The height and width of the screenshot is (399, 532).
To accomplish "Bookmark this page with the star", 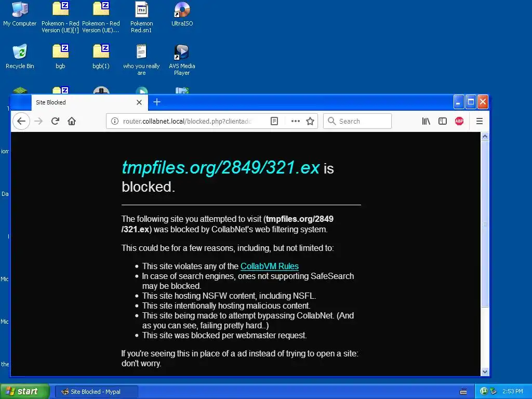I will [310, 121].
